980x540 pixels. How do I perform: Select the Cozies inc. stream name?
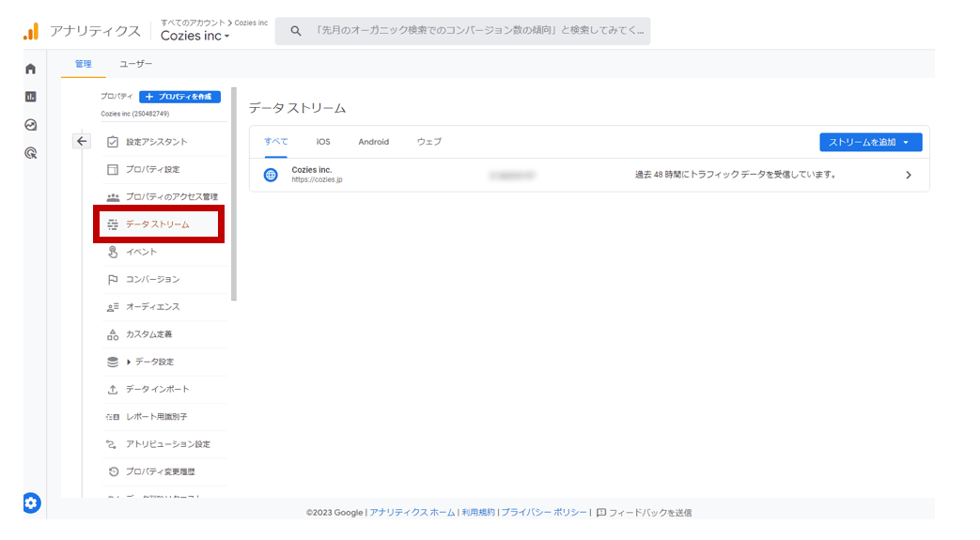coord(311,169)
